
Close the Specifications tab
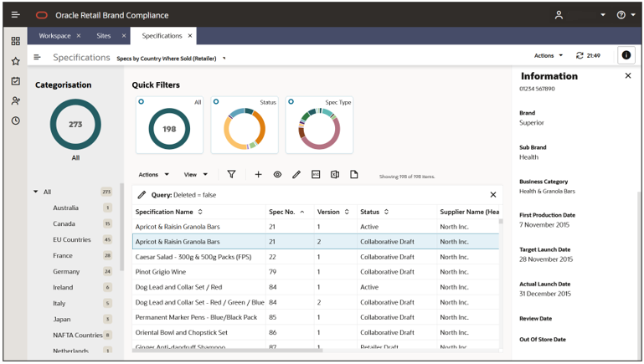point(190,36)
